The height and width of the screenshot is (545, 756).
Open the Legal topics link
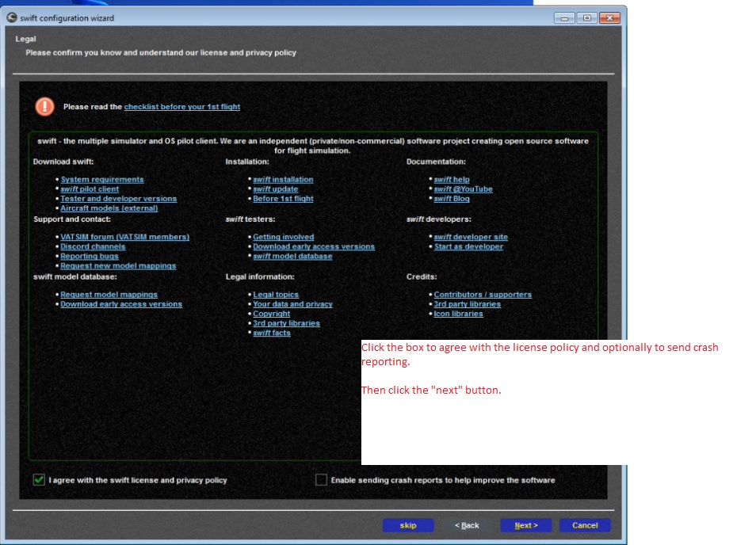tap(276, 295)
